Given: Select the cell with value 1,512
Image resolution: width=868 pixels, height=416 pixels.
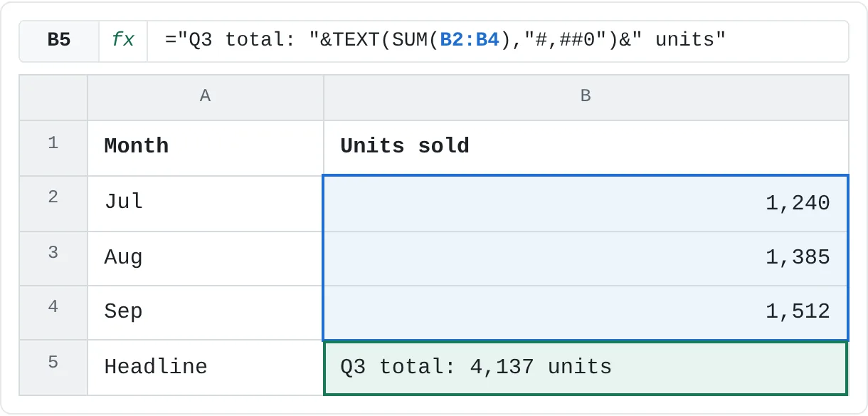Looking at the screenshot, I should coord(586,313).
